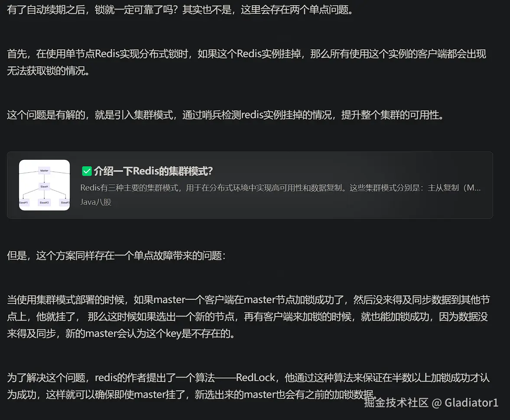
Task: Click the SlaveY3 node in the diagram thumbnail
Action: tap(65, 203)
